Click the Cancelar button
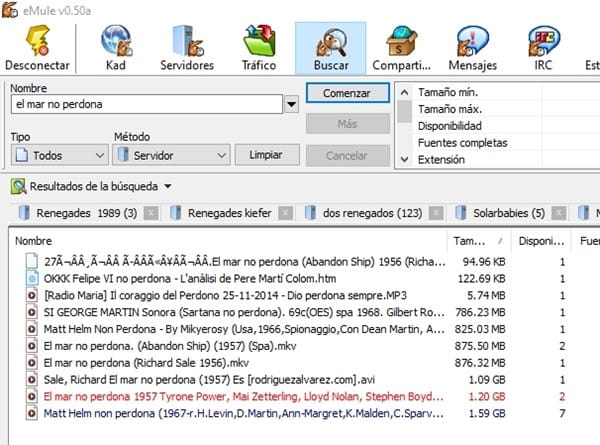600x445 pixels. coord(347,155)
